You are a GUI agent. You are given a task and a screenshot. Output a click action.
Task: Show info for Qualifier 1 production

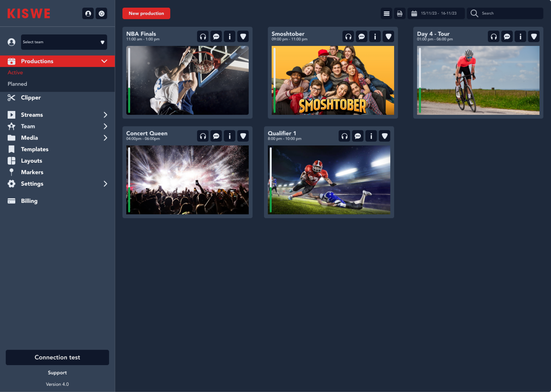[x=371, y=136]
